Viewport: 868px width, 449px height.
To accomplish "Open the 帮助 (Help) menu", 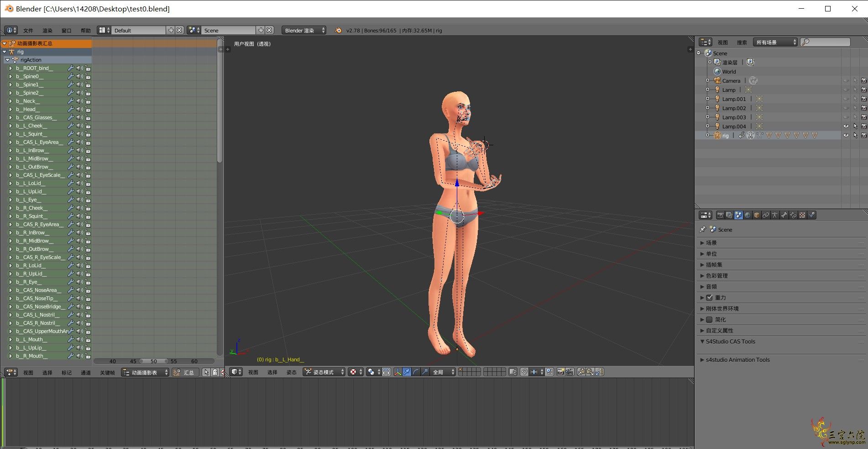I will click(x=86, y=31).
